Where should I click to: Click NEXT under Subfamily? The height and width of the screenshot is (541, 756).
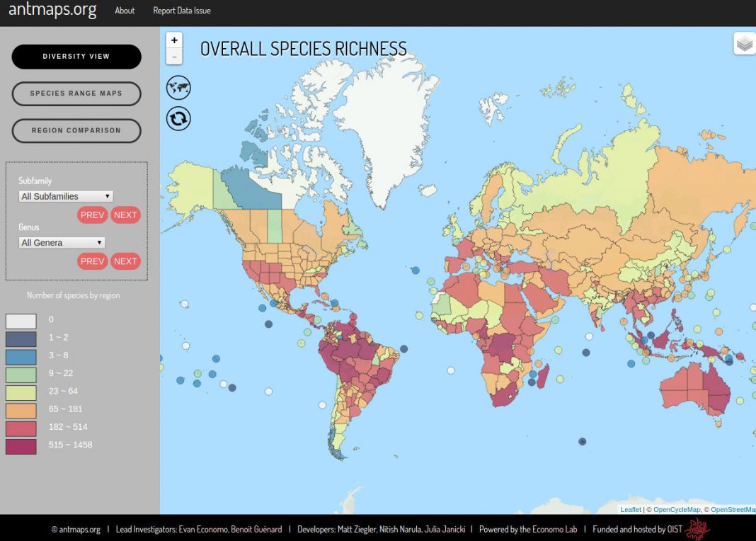pos(125,215)
